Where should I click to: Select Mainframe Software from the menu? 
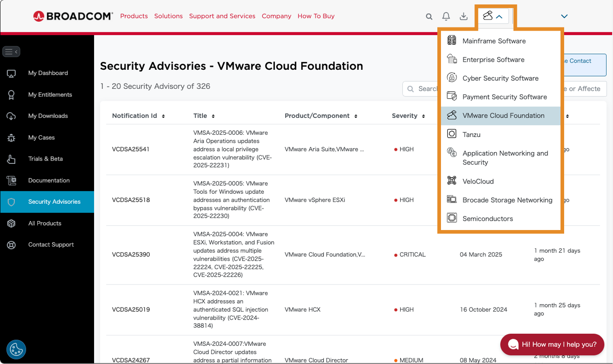point(494,41)
